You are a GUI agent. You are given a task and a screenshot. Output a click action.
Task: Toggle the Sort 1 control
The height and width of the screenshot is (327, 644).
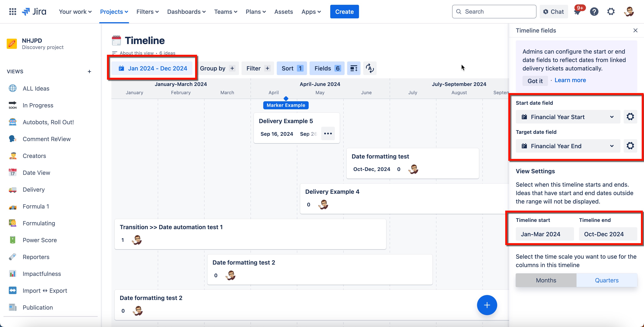292,68
